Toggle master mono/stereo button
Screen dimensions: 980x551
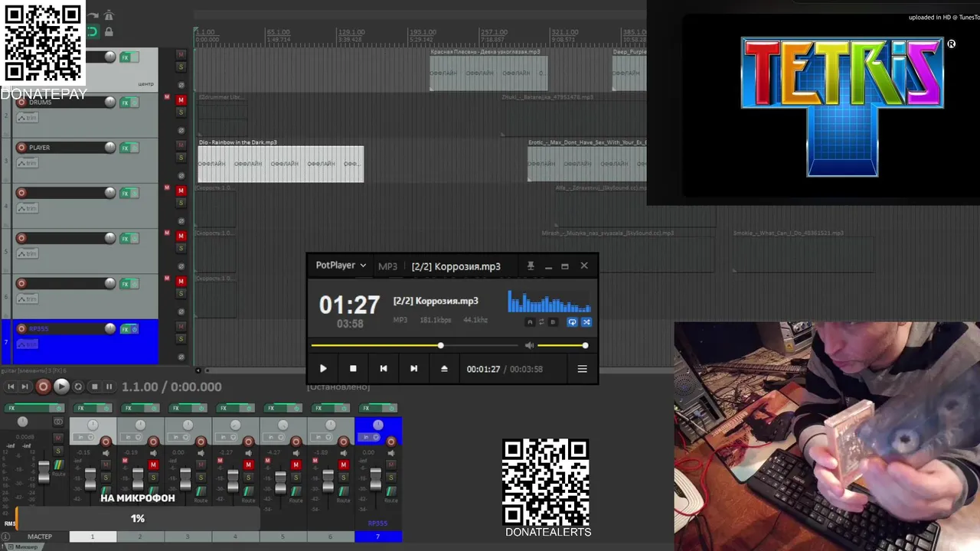pos(58,422)
